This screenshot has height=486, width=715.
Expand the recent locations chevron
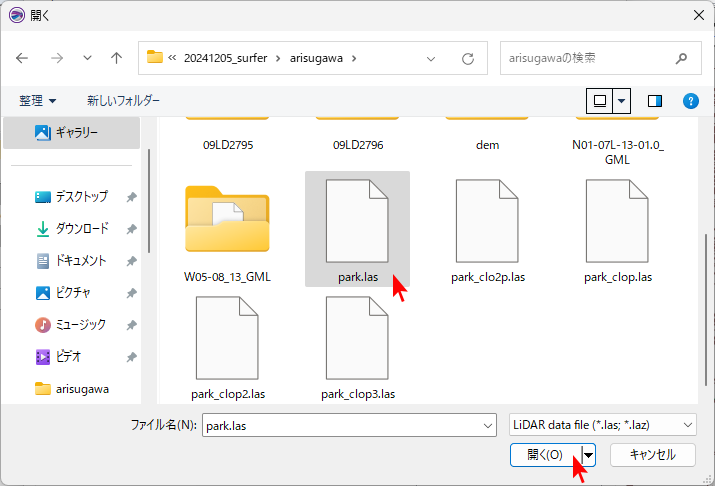tap(87, 58)
